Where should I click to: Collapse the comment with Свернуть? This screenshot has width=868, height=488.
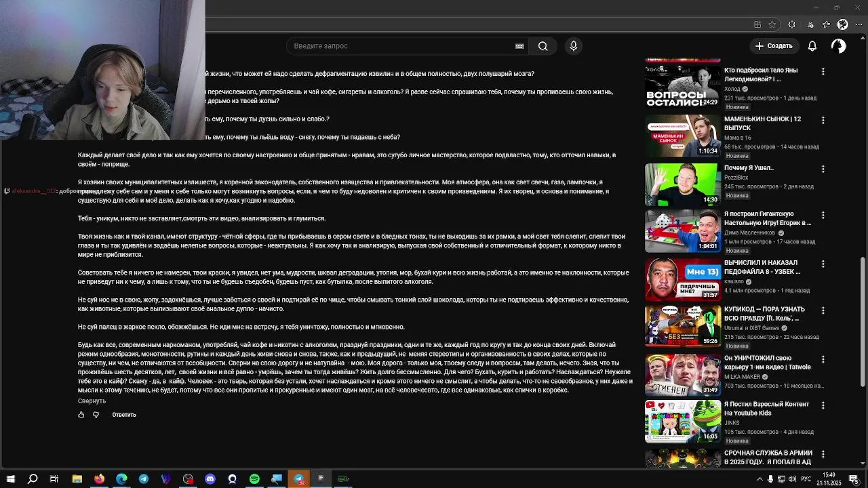point(92,401)
